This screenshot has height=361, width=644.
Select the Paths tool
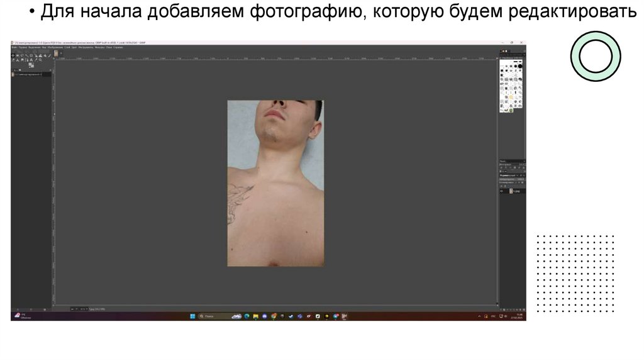(x=26, y=60)
